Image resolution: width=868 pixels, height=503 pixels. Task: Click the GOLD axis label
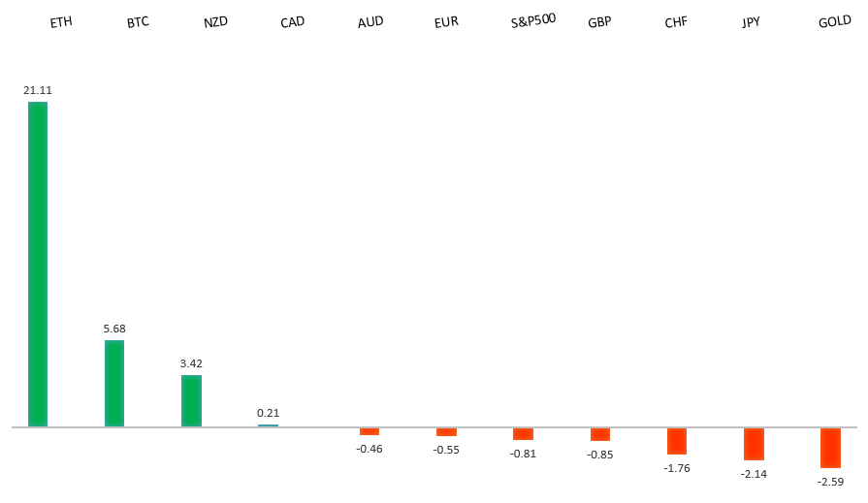click(x=834, y=21)
